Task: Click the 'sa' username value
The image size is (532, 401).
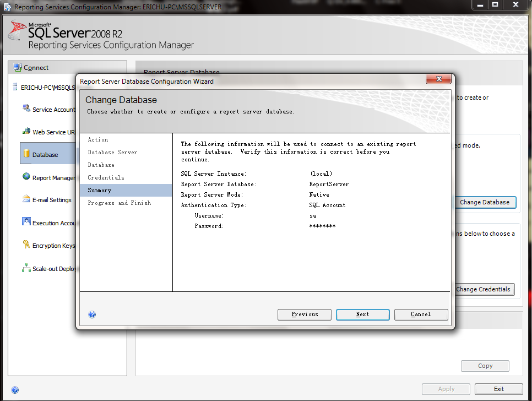Action: (312, 216)
